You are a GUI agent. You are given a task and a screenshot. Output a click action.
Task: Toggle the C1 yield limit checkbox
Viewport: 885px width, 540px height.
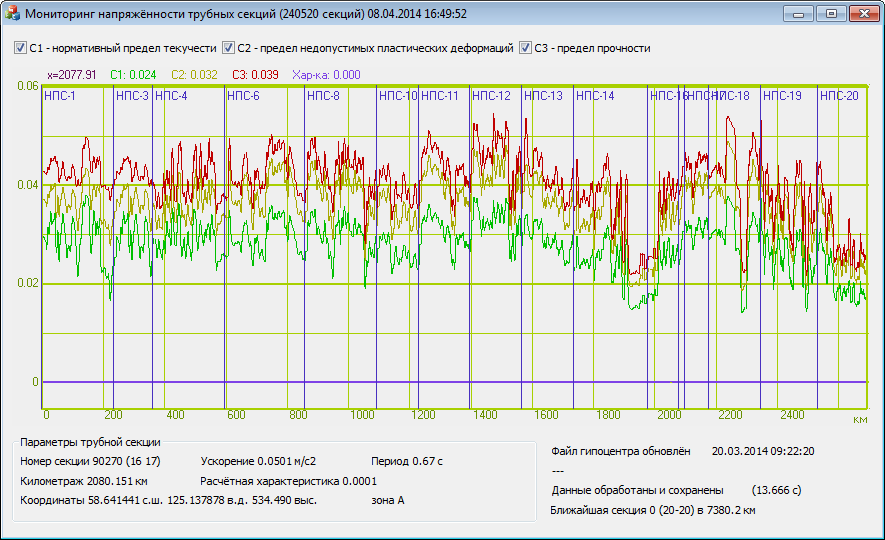[x=20, y=48]
